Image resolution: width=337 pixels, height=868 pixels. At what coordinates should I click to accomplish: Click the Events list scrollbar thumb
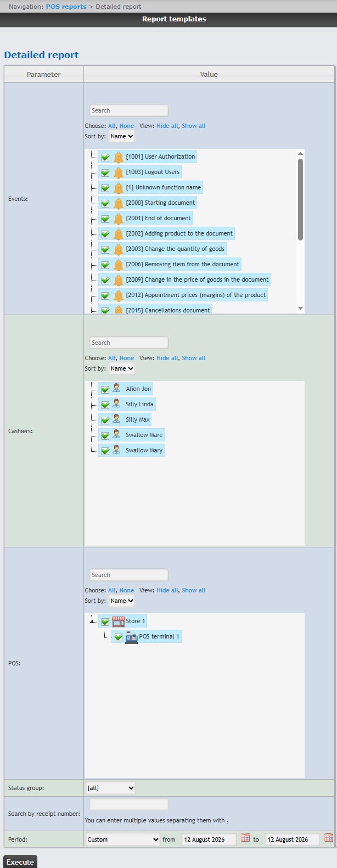300,199
